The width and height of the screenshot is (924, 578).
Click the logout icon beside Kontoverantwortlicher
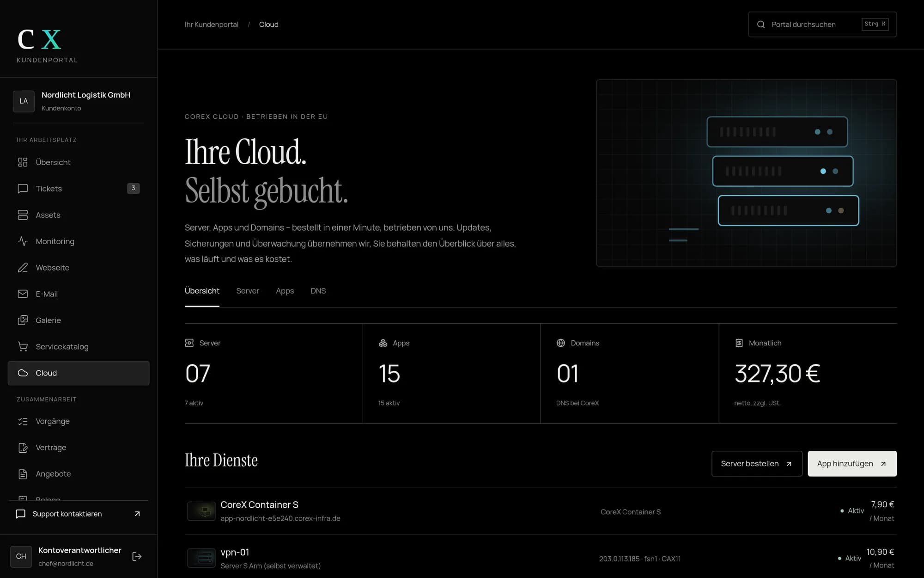137,556
